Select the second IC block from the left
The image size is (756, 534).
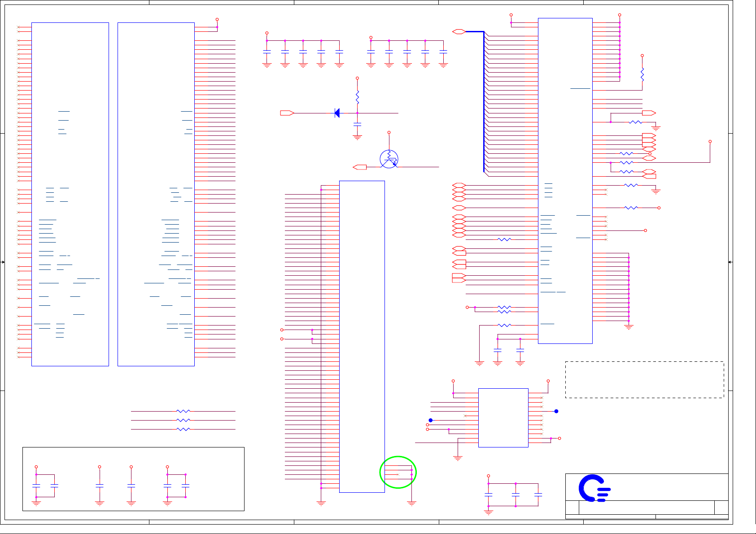point(156,194)
